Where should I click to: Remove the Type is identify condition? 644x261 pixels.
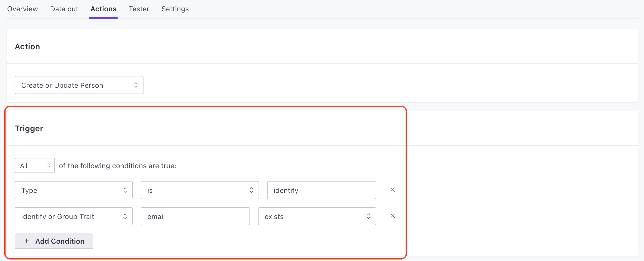(x=392, y=190)
